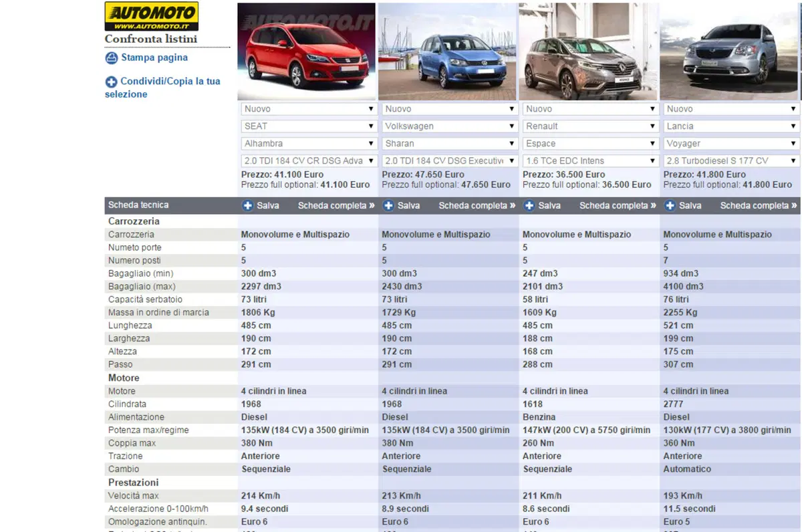Open Scheda completa for the Volkswagen Sharan
Image resolution: width=802 pixels, height=532 pixels.
tap(477, 206)
